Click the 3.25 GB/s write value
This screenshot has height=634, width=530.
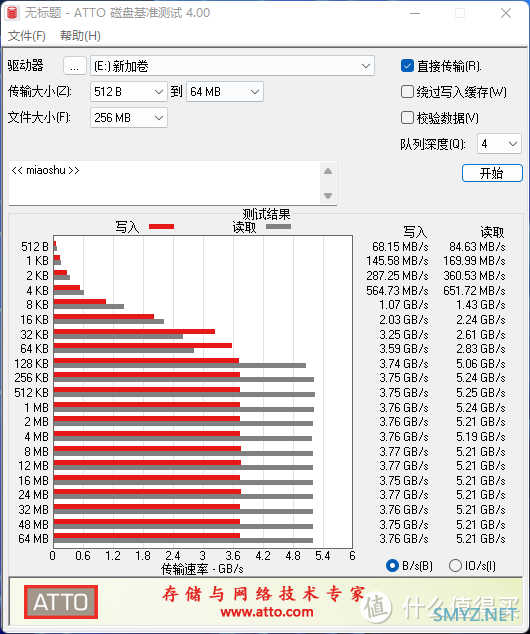pyautogui.click(x=403, y=335)
